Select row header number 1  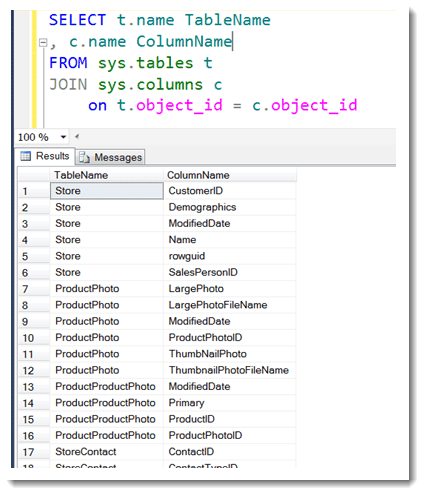[34, 191]
